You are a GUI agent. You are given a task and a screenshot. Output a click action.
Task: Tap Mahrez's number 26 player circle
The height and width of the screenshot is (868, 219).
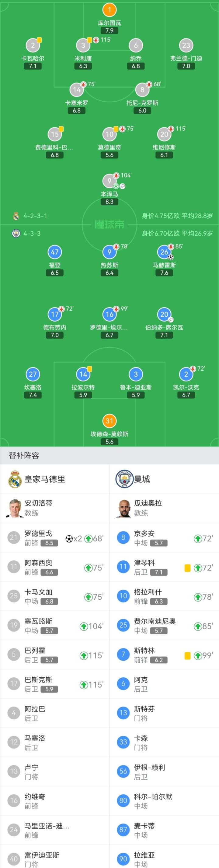point(164,252)
